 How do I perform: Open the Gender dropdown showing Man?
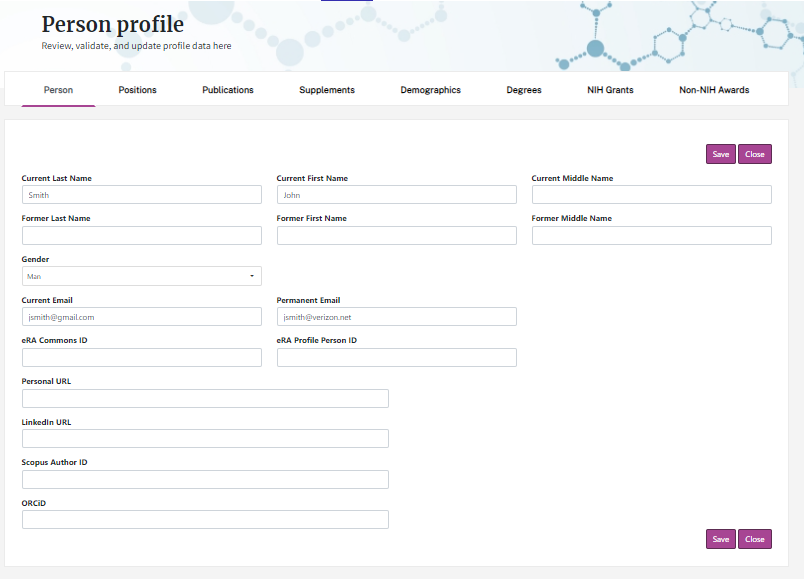coord(142,276)
